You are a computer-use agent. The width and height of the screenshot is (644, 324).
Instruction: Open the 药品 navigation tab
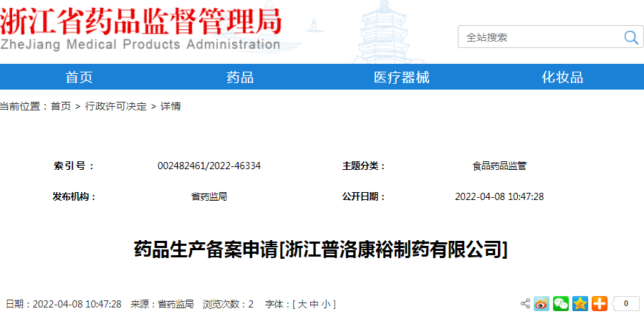pyautogui.click(x=240, y=77)
